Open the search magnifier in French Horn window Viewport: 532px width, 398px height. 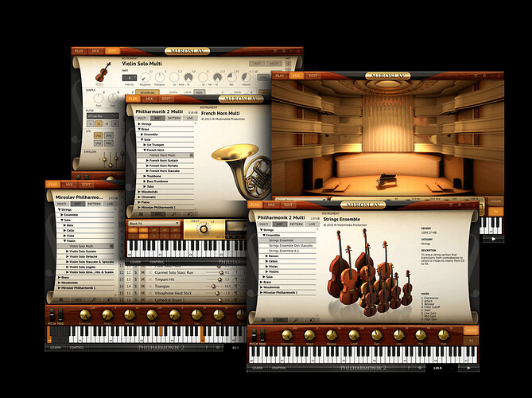click(x=173, y=214)
